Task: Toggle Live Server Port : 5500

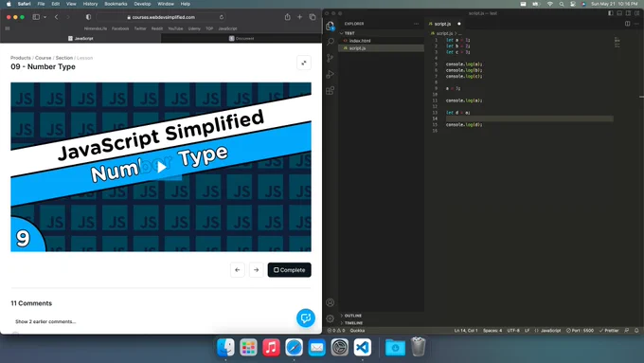Action: tap(580, 331)
